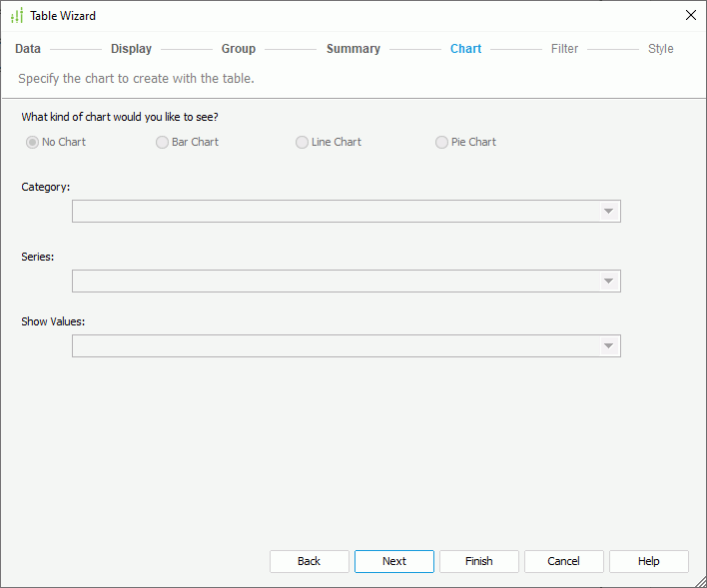This screenshot has width=707, height=588.
Task: Open the Summary wizard step
Action: click(x=353, y=49)
